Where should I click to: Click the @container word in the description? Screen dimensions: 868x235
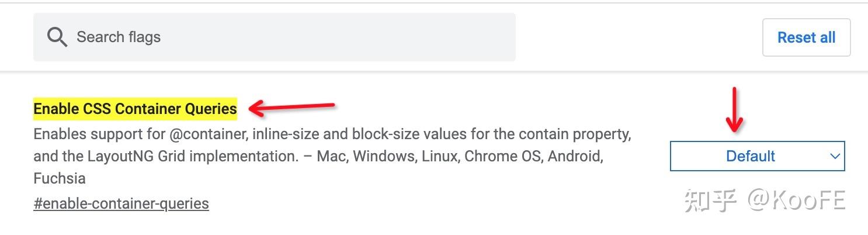pyautogui.click(x=209, y=134)
